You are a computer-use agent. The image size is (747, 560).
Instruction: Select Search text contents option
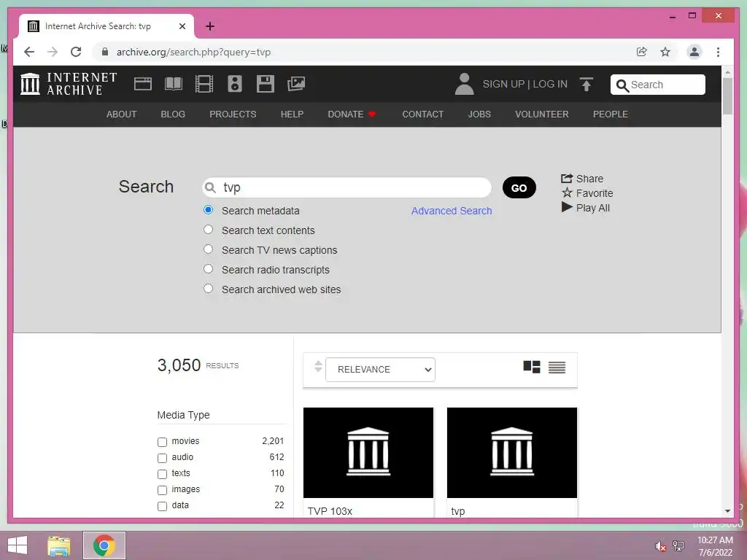pyautogui.click(x=208, y=230)
